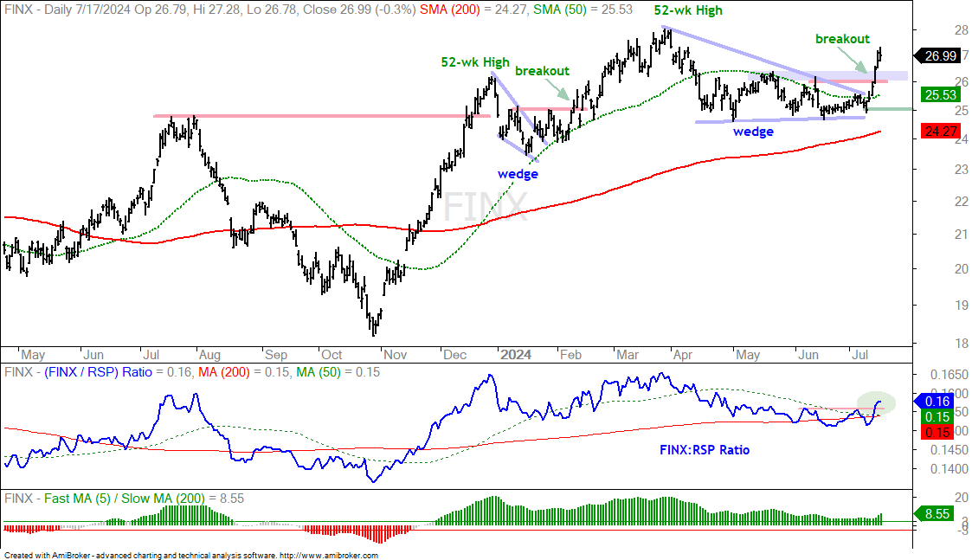Click the amibroker.com URL in footer

pyautogui.click(x=329, y=556)
